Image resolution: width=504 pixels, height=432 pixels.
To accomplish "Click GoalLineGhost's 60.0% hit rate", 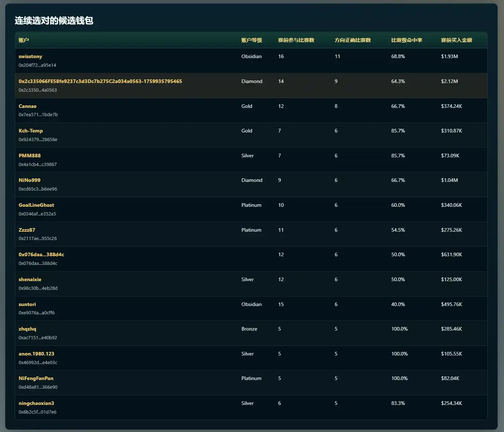I will click(398, 205).
